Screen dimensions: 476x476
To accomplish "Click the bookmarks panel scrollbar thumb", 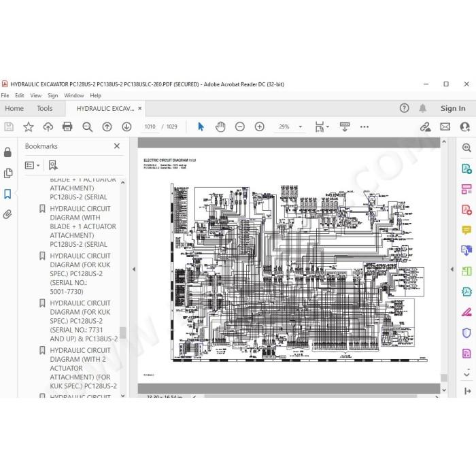I will click(x=122, y=333).
